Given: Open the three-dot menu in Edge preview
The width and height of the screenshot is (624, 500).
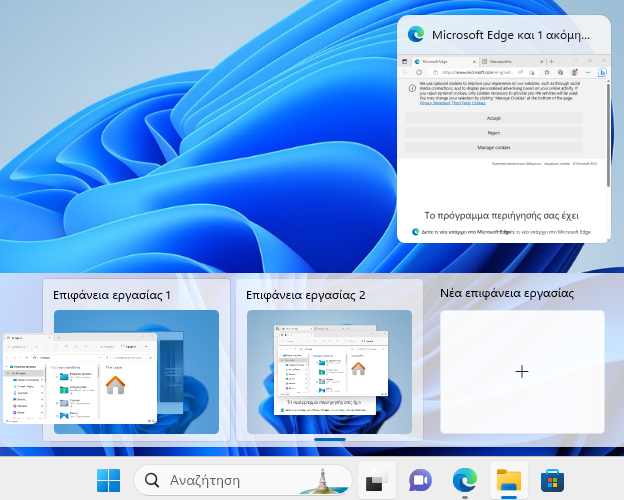Looking at the screenshot, I should 588,72.
